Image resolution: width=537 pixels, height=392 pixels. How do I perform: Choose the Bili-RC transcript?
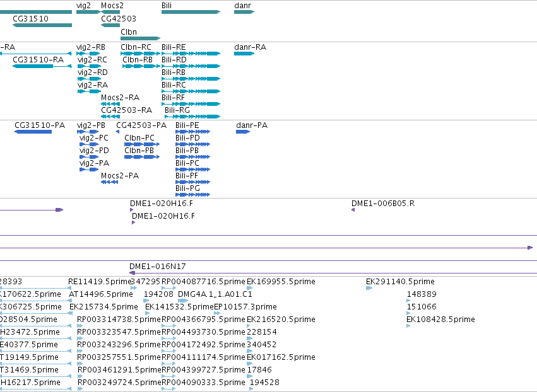(191, 91)
